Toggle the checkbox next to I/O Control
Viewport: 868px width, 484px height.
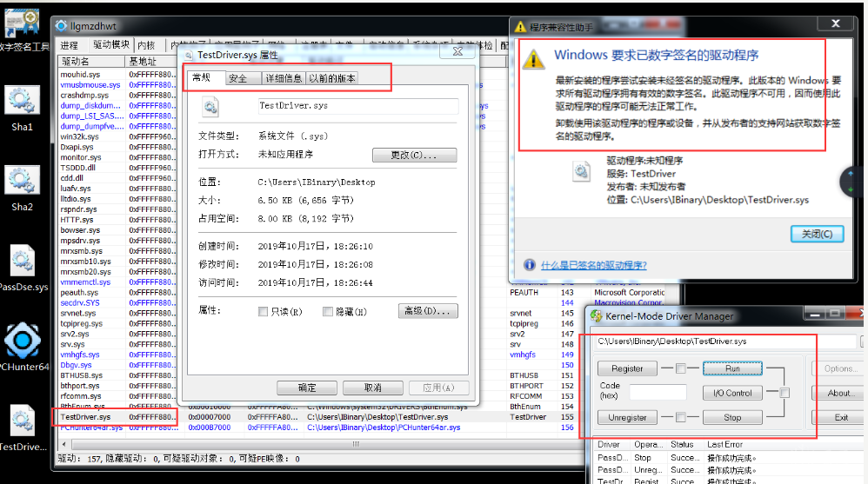tap(785, 393)
